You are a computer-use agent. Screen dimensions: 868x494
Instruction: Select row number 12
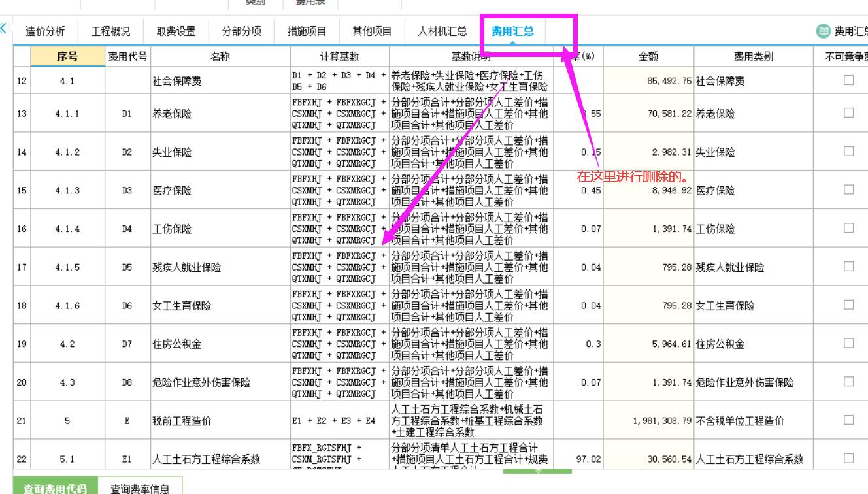click(x=22, y=81)
